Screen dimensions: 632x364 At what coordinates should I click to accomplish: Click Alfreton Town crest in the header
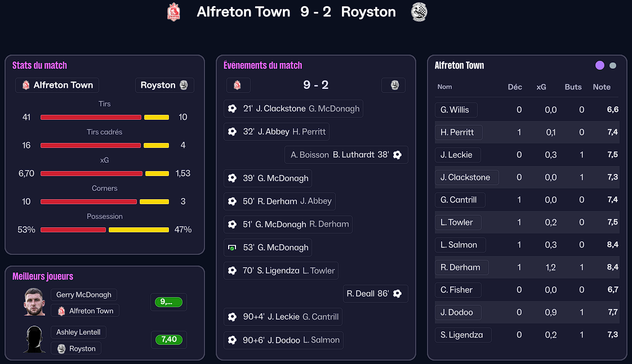[174, 12]
